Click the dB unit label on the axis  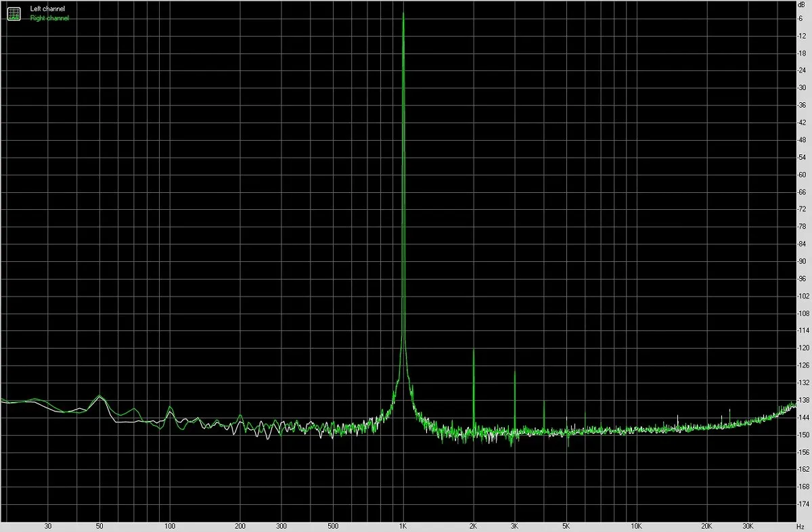(803, 5)
